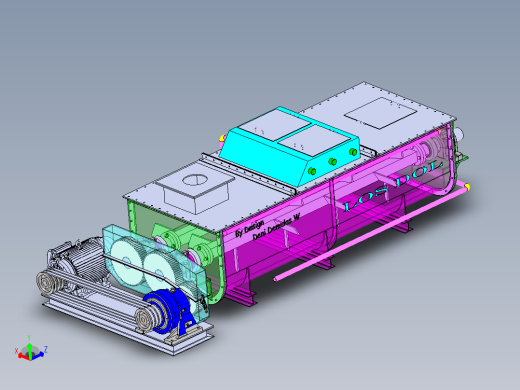Click the 'By Design' text on the trough
This screenshot has height=390, width=520.
[249, 228]
